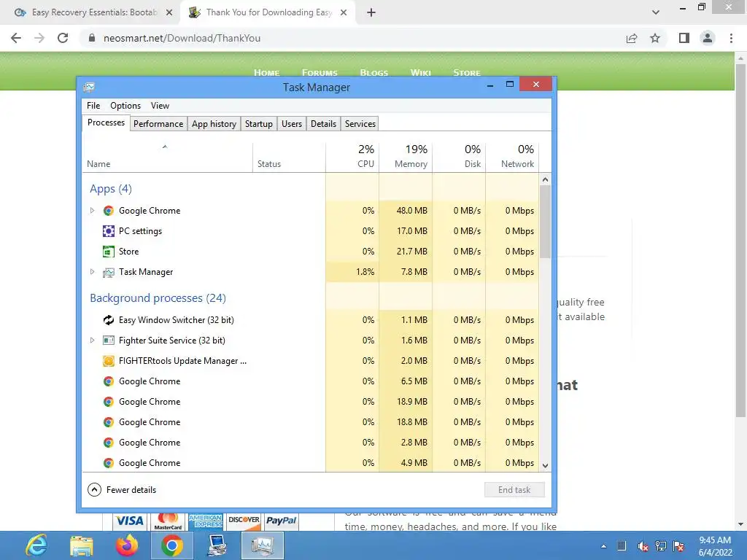Open the Chrome profile avatar

708,38
